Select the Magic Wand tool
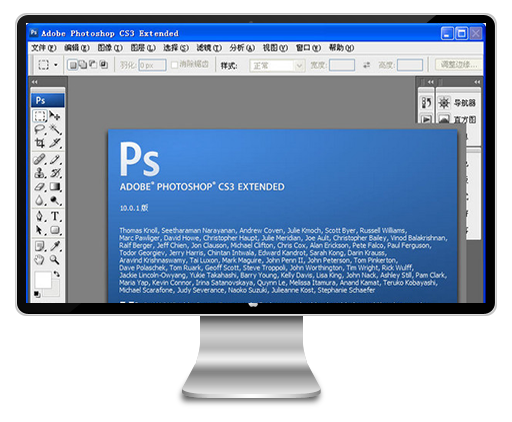The width and height of the screenshot is (512, 422). (x=55, y=130)
